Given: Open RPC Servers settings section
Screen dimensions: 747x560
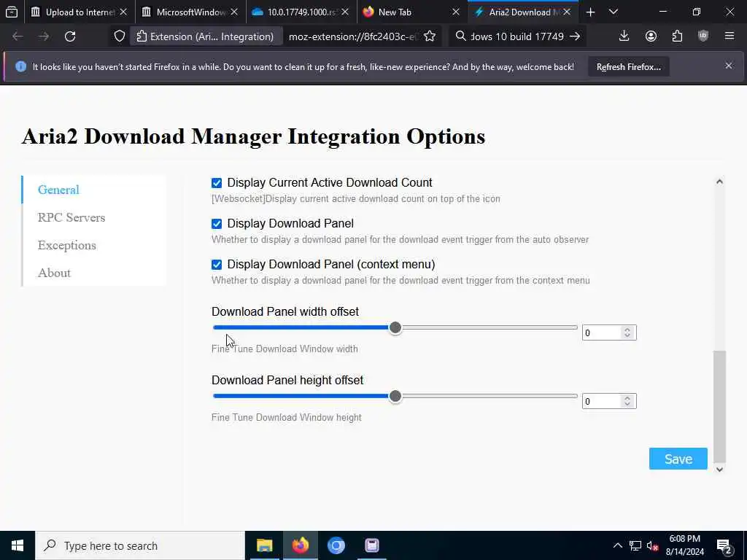Looking at the screenshot, I should click(71, 217).
